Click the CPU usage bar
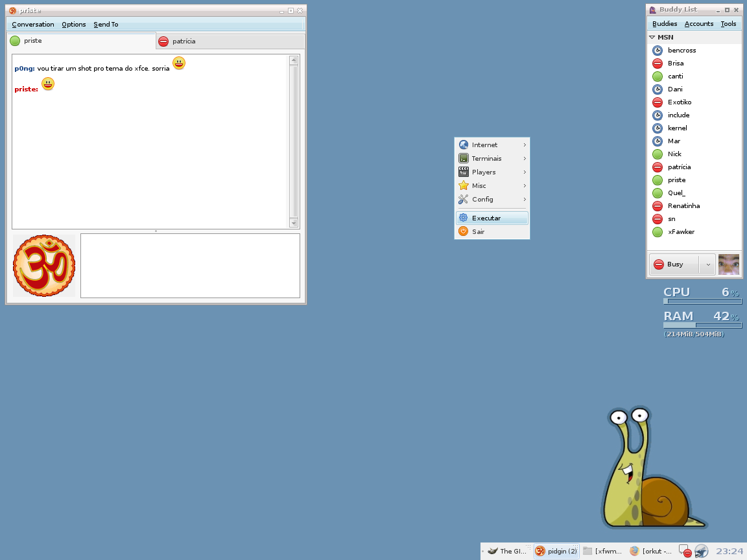 point(703,301)
